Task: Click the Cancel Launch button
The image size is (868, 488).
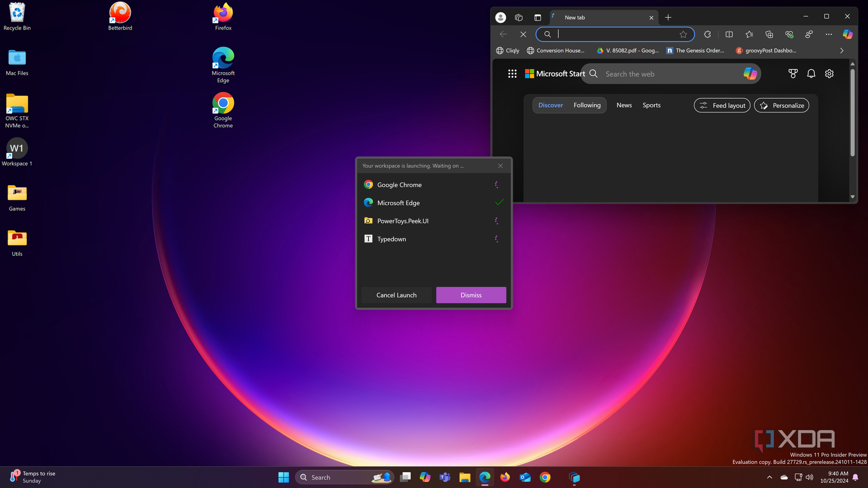Action: (396, 295)
